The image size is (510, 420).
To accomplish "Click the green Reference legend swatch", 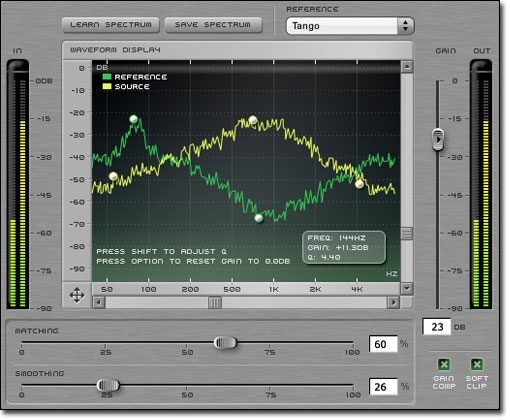I will [107, 77].
